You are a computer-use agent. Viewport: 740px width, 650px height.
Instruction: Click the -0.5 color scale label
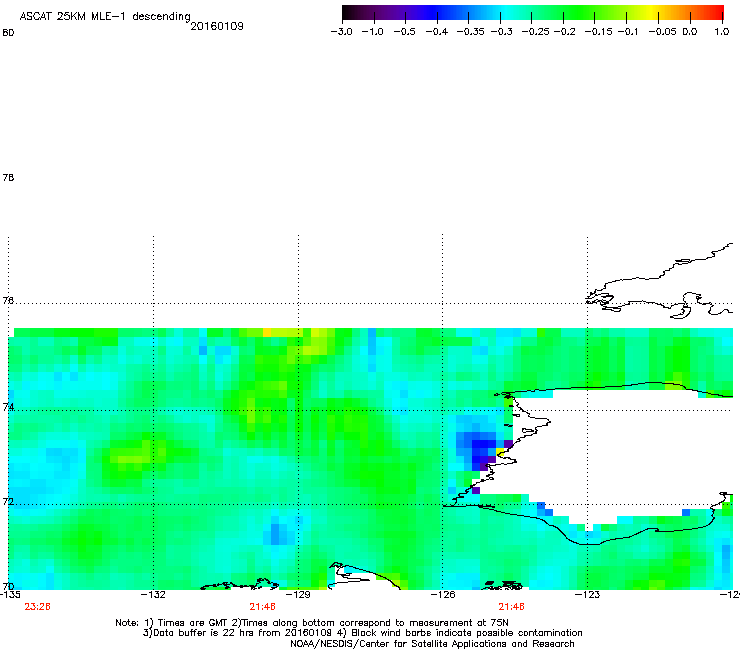[404, 32]
